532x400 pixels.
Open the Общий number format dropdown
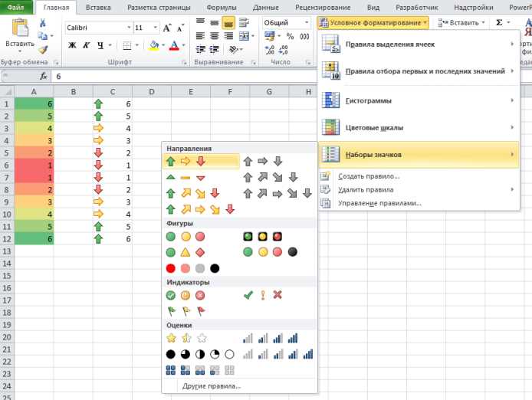pyautogui.click(x=307, y=23)
